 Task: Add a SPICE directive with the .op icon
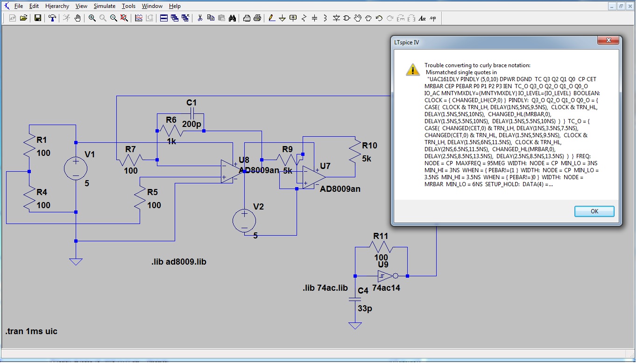coord(432,18)
